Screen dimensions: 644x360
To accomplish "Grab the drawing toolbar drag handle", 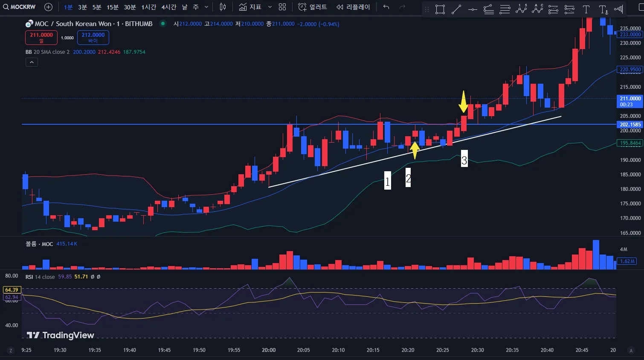I will (x=427, y=9).
